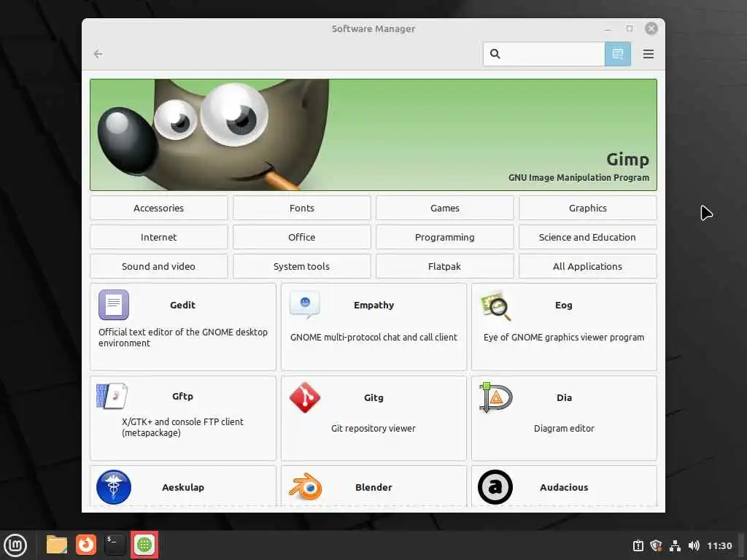Toggle the search-in-descriptions button beside search
This screenshot has height=560, width=747.
pyautogui.click(x=617, y=54)
